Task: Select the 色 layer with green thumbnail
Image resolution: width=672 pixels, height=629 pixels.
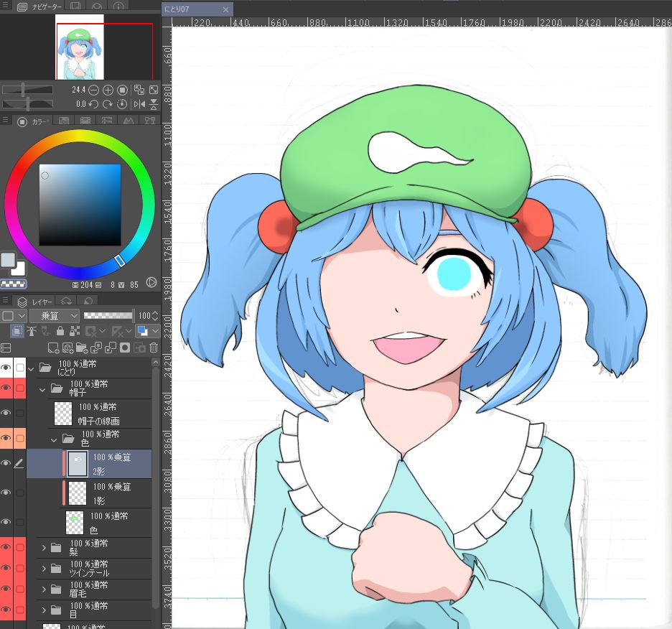Action: coord(89,523)
